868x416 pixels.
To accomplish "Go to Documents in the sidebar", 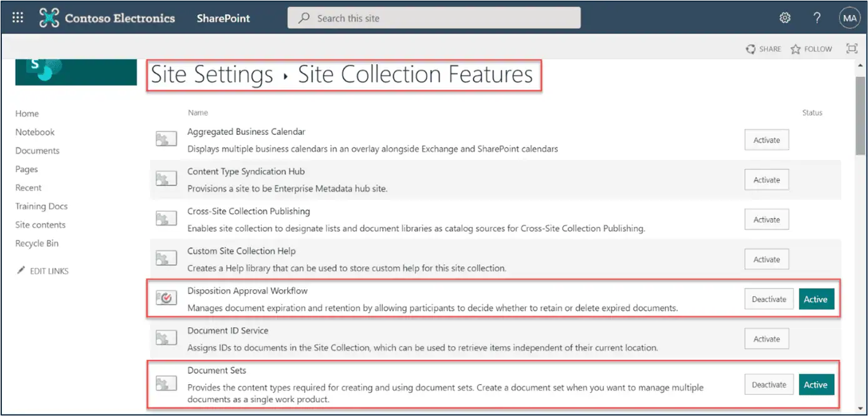I will pos(38,151).
